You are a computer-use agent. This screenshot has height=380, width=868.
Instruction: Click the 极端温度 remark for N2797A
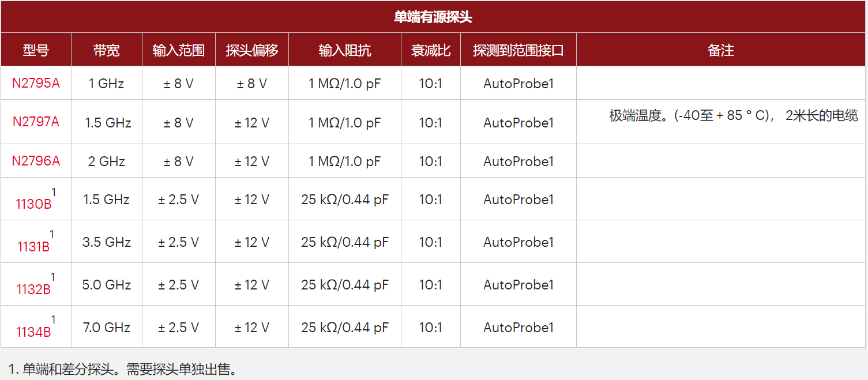click(733, 115)
